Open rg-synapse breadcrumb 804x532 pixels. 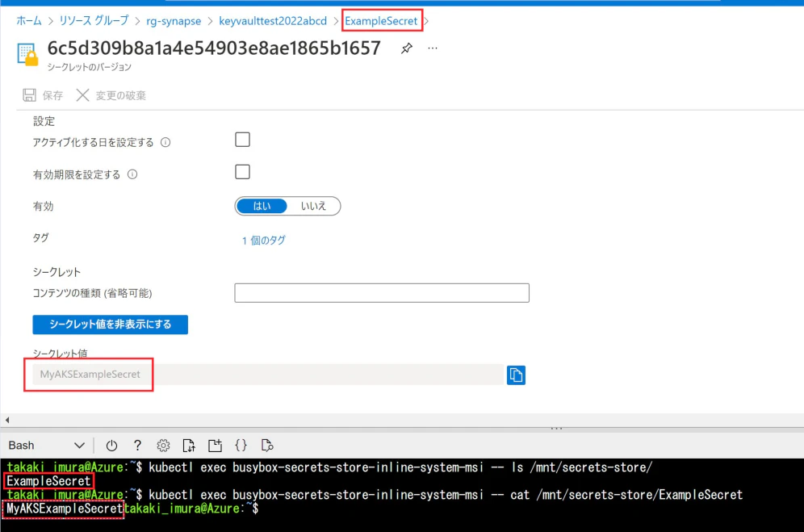coord(174,21)
